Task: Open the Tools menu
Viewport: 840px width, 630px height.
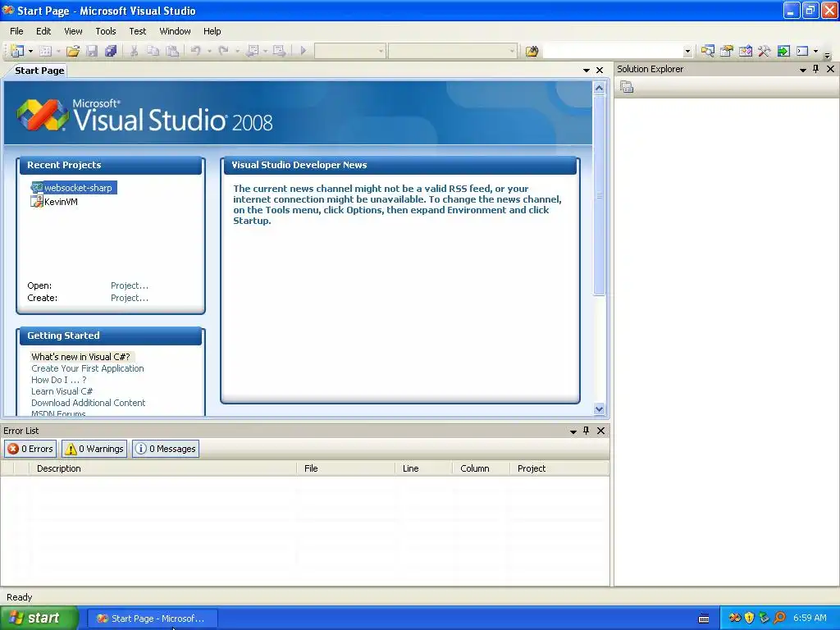Action: 106,31
